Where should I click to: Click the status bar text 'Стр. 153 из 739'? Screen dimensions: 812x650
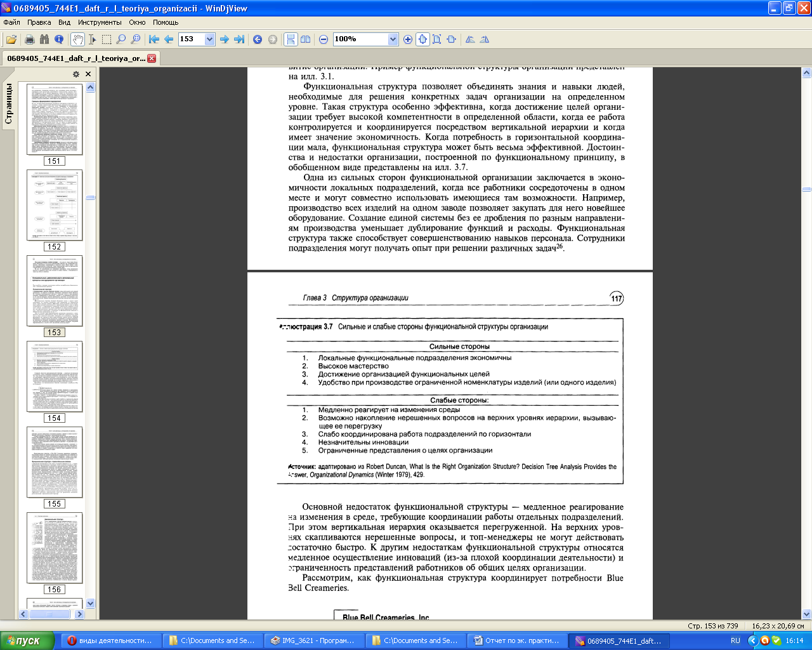pyautogui.click(x=712, y=626)
